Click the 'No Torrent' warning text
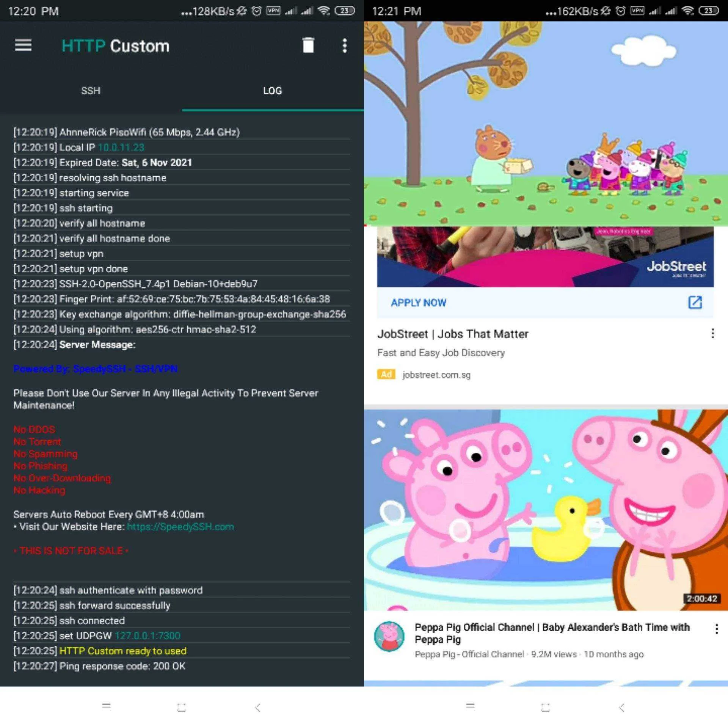This screenshot has width=728, height=728. (x=37, y=441)
